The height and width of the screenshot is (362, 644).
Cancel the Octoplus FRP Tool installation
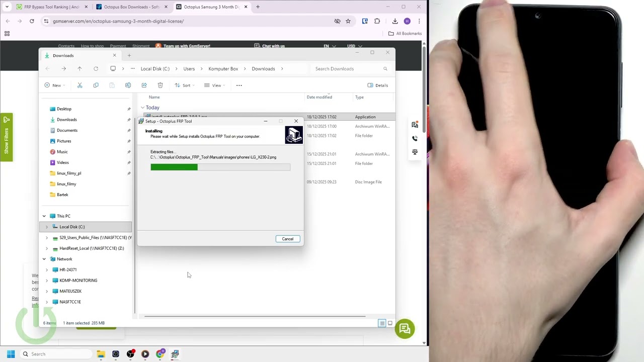coord(287,239)
